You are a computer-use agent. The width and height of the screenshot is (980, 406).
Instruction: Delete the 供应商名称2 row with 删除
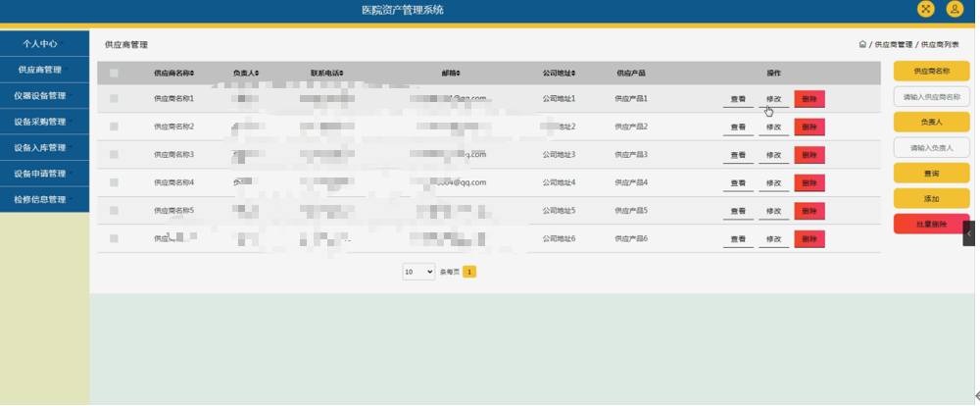pyautogui.click(x=808, y=127)
